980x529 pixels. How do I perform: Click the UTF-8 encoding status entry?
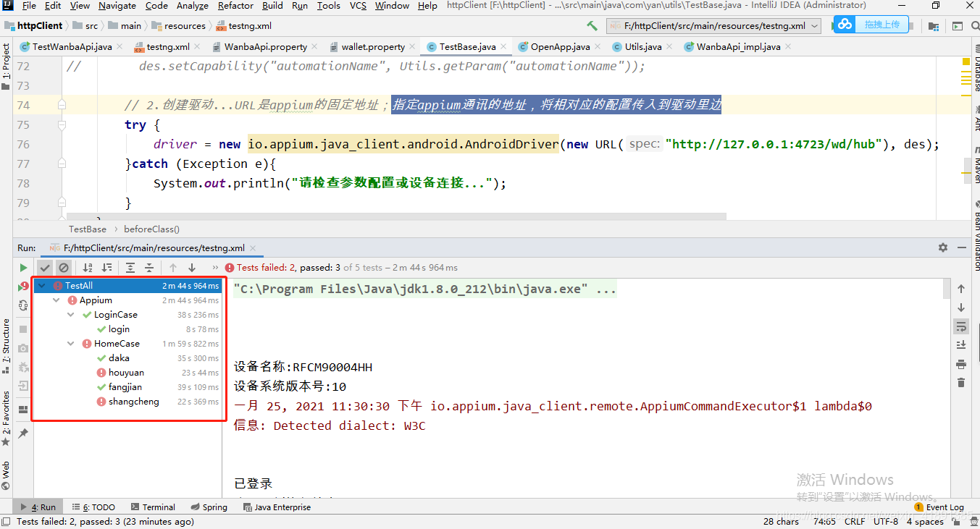(886, 521)
